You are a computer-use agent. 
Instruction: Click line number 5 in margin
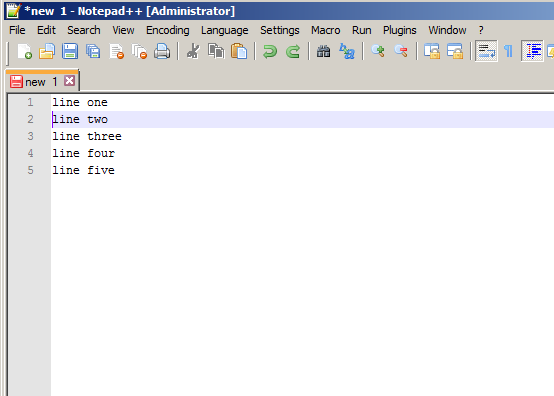pyautogui.click(x=30, y=170)
